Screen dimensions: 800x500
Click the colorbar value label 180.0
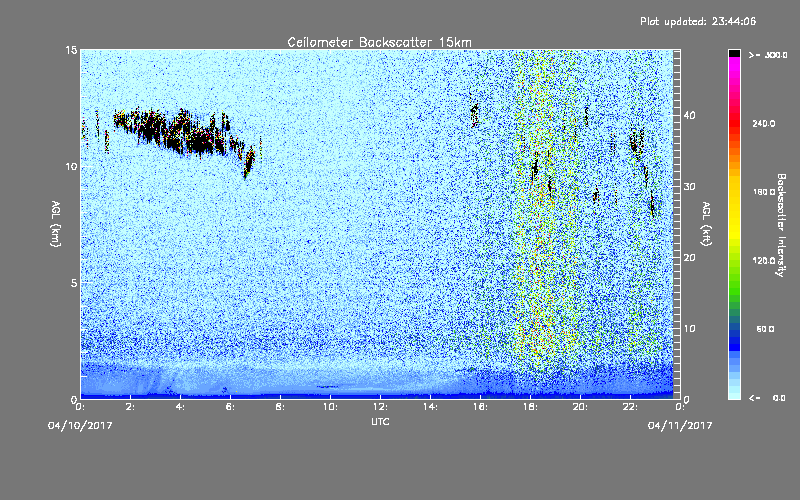[x=764, y=192]
